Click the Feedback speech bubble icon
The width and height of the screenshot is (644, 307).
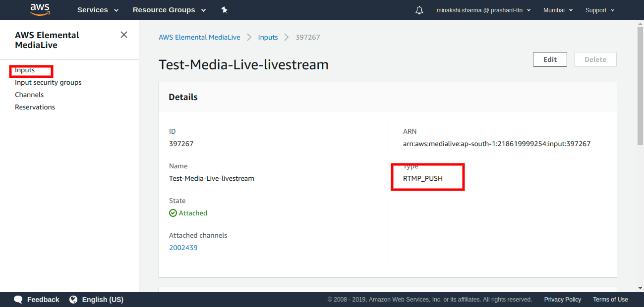click(18, 300)
